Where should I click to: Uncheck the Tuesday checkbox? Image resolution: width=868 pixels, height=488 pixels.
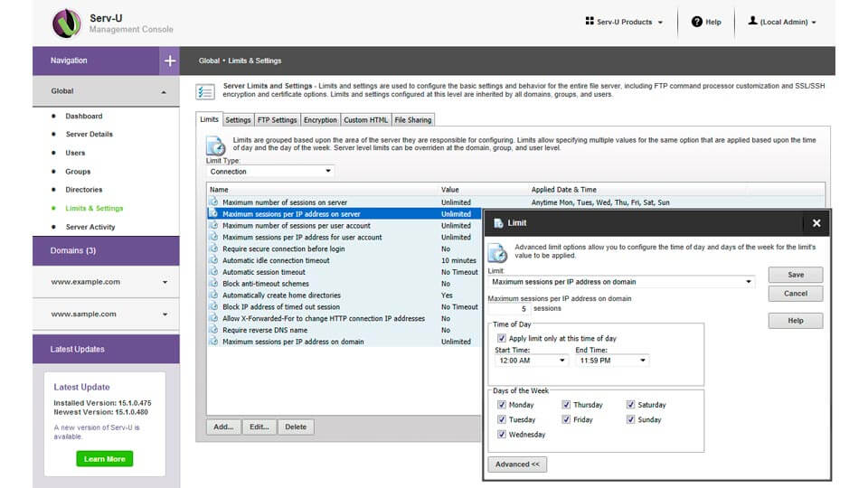pyautogui.click(x=502, y=419)
